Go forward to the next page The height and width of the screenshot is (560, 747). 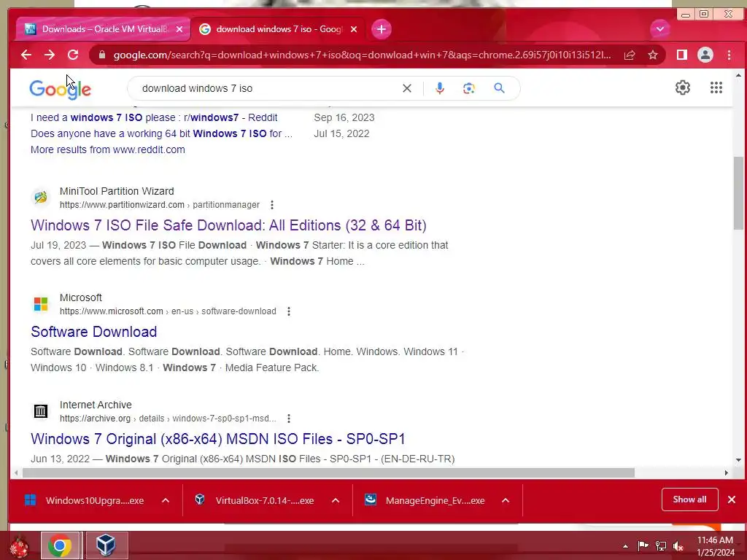point(50,55)
